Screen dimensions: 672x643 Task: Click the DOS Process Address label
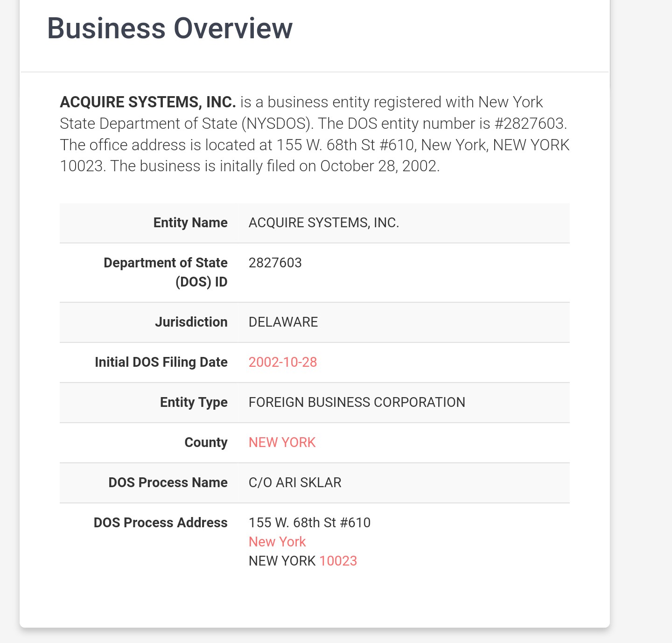tap(161, 523)
